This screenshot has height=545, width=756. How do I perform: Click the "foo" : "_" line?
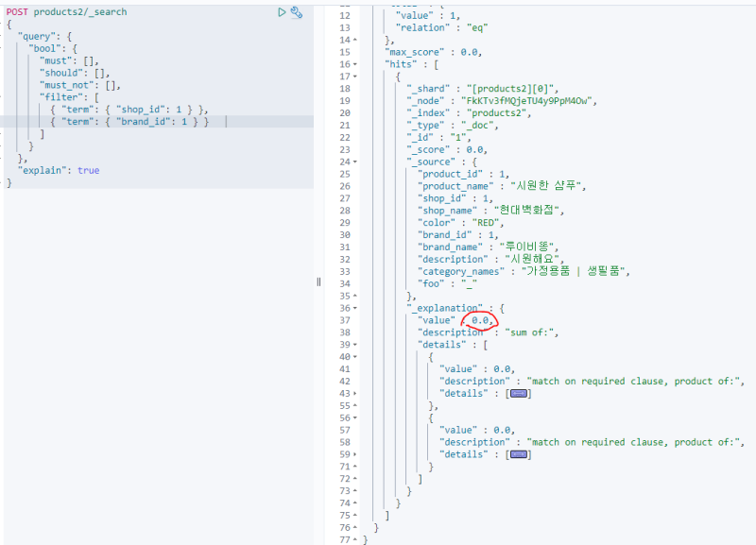pos(447,283)
